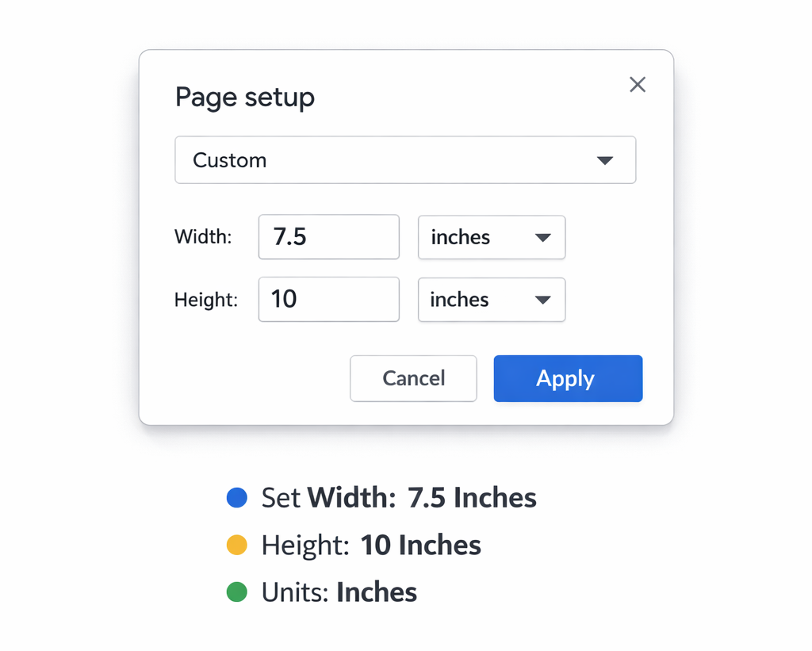Open the inches dropdown beside the Height field
The height and width of the screenshot is (651, 812).
pyautogui.click(x=491, y=300)
